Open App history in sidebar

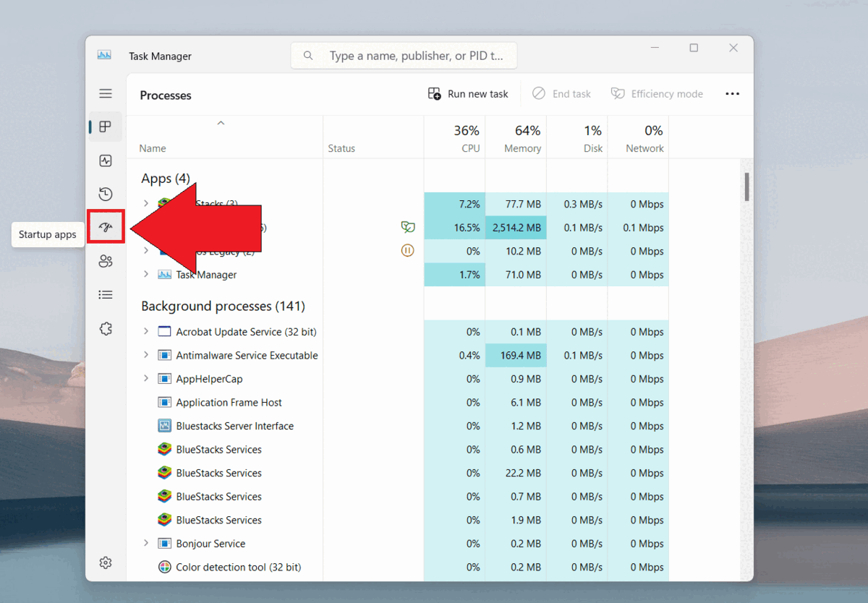[106, 194]
